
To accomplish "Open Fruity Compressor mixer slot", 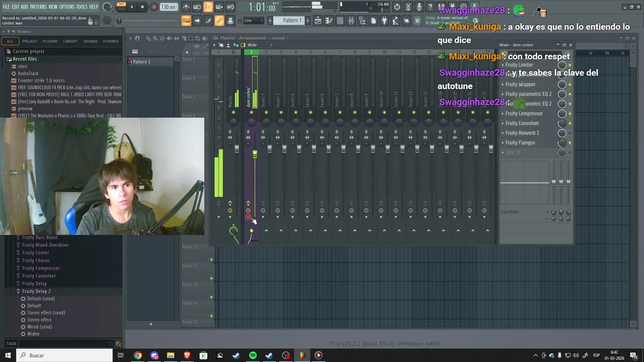I will pos(524,114).
